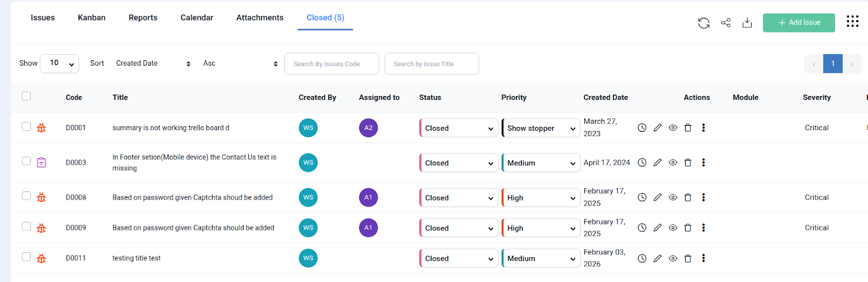Select checkbox for issue D0009
The height and width of the screenshot is (282, 868).
click(x=27, y=226)
